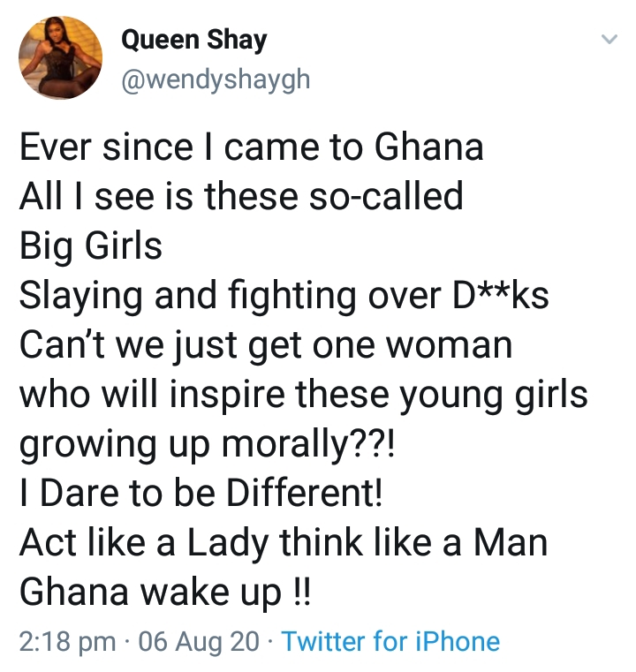This screenshot has width=636, height=672.
Task: Open the tweet options chevron menu
Action: pyautogui.click(x=609, y=40)
